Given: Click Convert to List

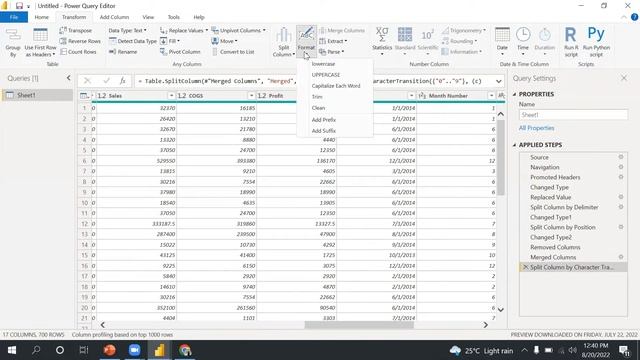Looking at the screenshot, I should pyautogui.click(x=233, y=52).
